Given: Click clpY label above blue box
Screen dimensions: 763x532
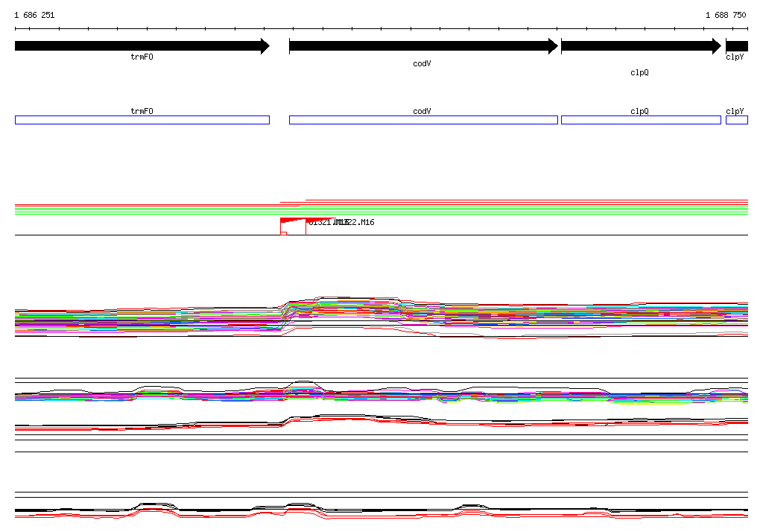Looking at the screenshot, I should coord(735,111).
